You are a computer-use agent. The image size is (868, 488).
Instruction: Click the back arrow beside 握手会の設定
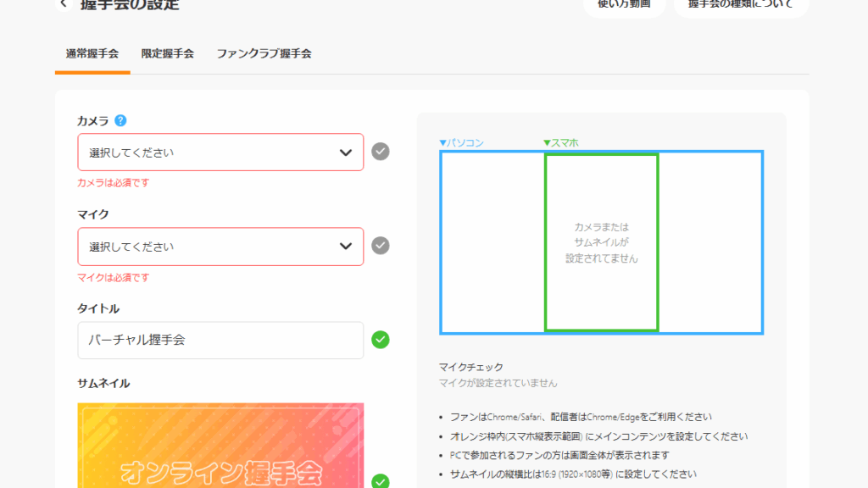(64, 4)
